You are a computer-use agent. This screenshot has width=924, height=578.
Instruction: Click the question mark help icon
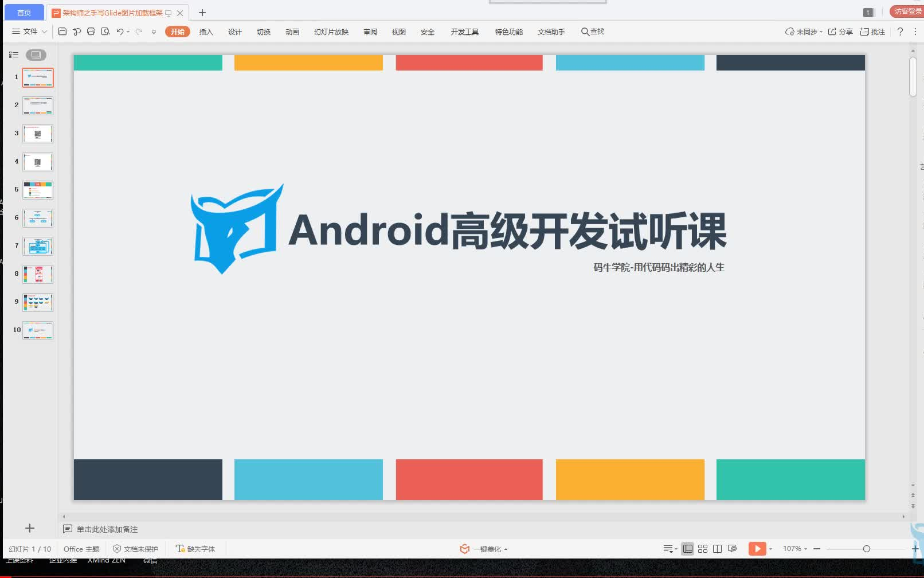900,32
